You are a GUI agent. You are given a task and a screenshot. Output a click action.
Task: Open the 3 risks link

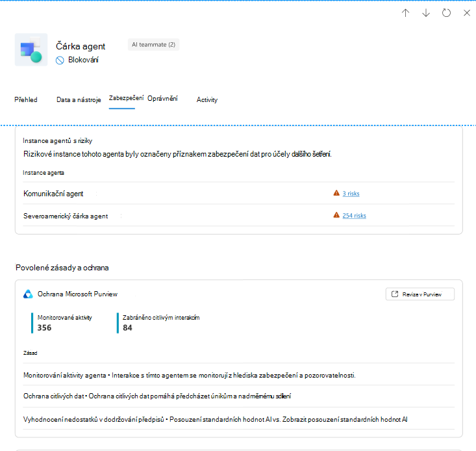click(x=351, y=194)
